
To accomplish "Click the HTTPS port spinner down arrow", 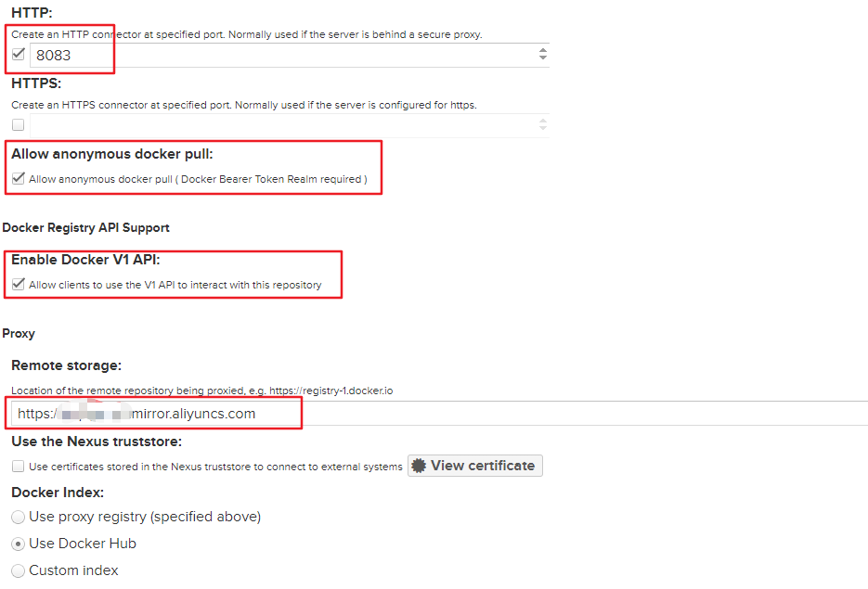I will tap(543, 129).
